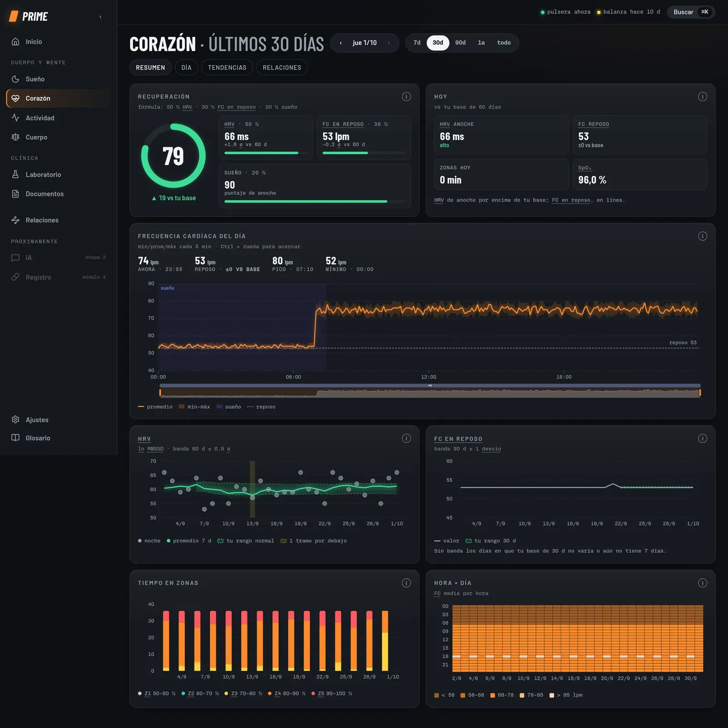
Task: Switch to the Tendencias tab
Action: point(227,67)
